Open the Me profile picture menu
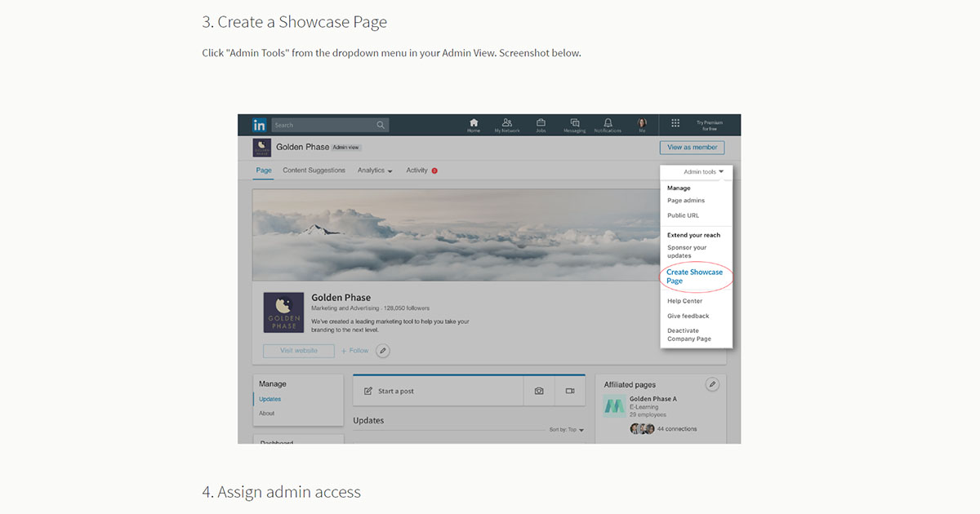 642,124
